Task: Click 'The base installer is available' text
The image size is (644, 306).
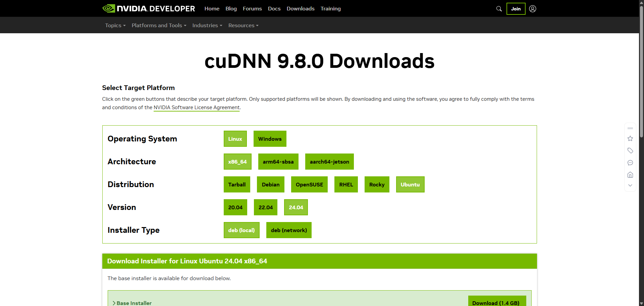Action: point(169,278)
